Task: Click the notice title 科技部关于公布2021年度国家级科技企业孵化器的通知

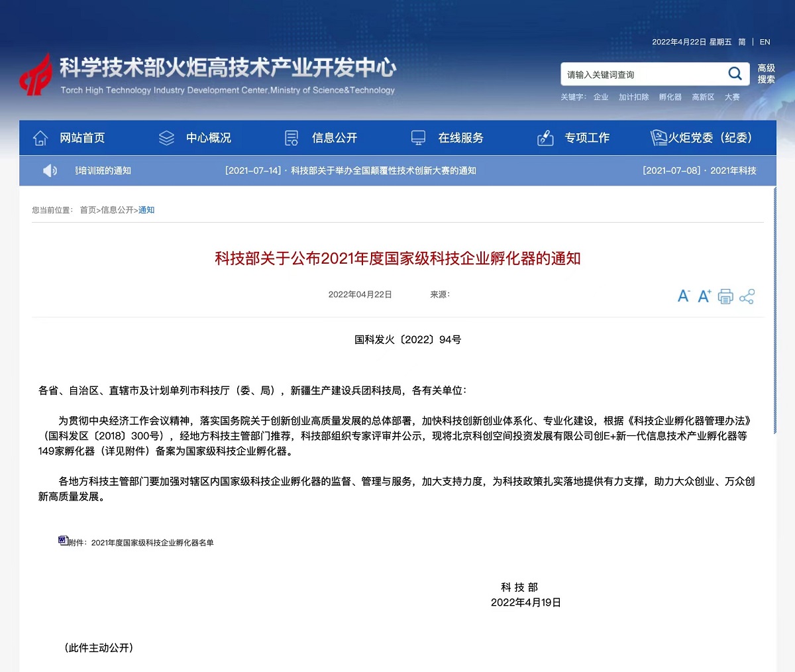Action: pyautogui.click(x=397, y=258)
